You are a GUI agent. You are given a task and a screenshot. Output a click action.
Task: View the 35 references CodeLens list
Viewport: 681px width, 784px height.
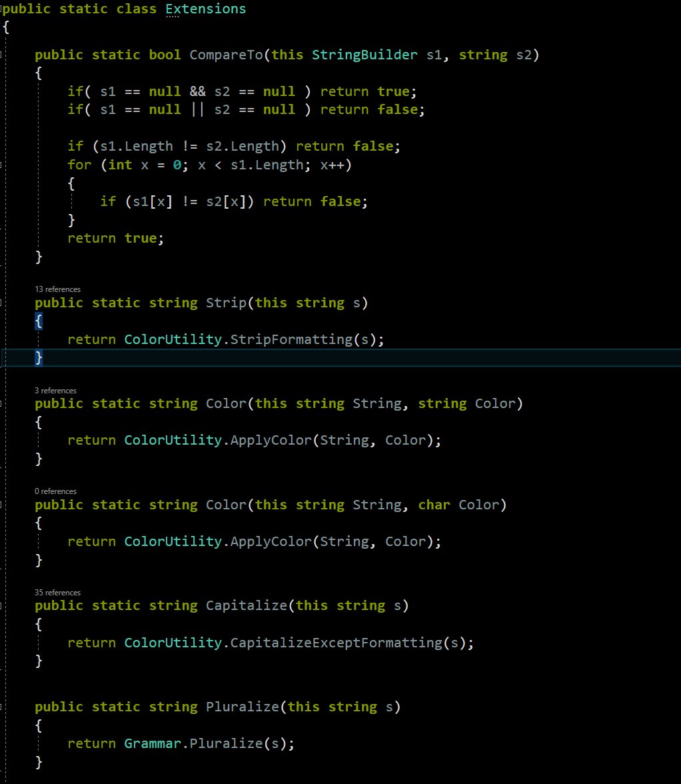point(57,593)
